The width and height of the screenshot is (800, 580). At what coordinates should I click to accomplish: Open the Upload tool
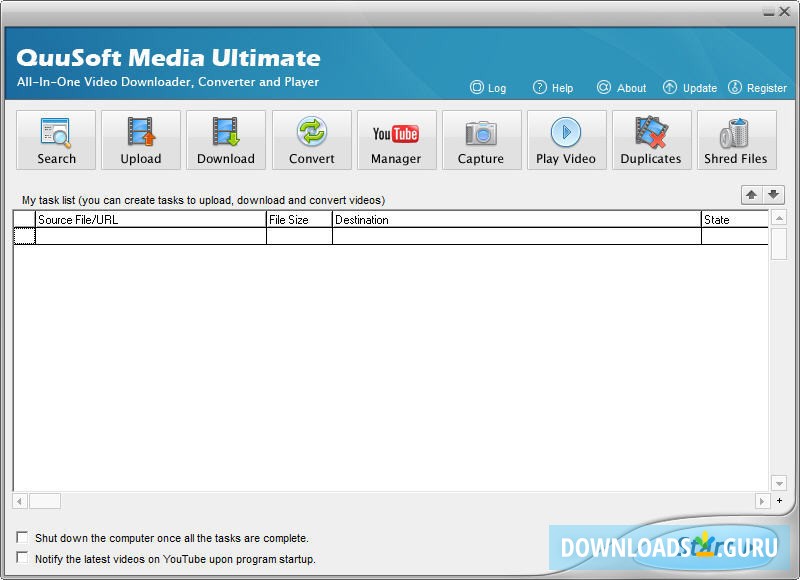pos(140,140)
